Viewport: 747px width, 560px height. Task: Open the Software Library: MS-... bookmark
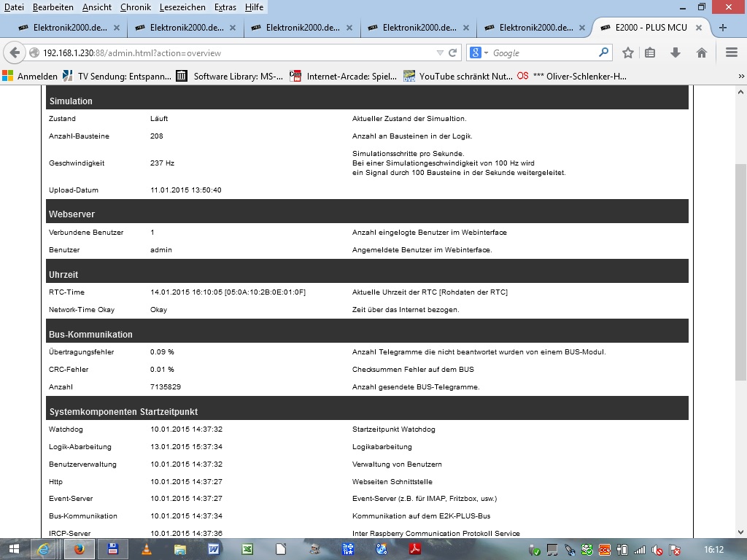[229, 76]
